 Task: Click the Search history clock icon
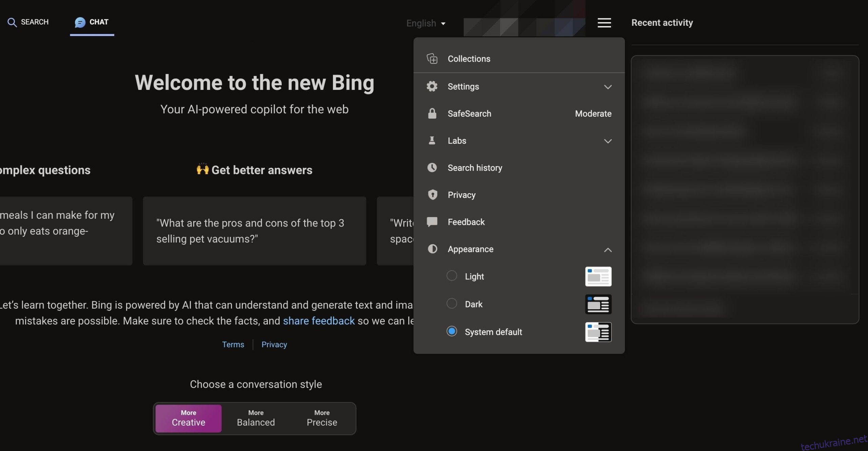432,168
